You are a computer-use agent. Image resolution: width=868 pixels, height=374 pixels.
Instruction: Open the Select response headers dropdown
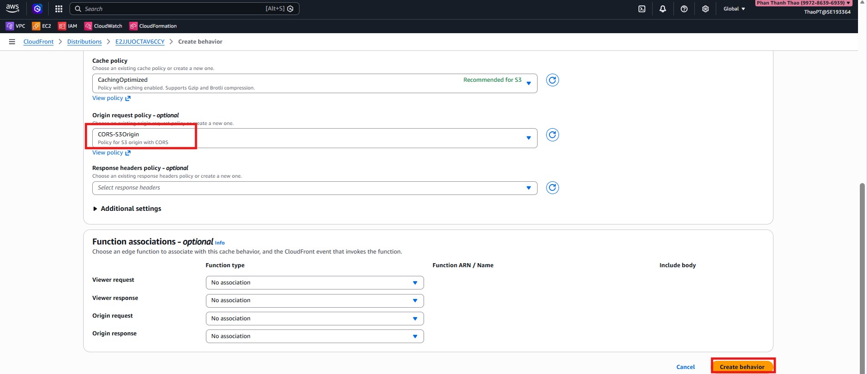click(314, 188)
